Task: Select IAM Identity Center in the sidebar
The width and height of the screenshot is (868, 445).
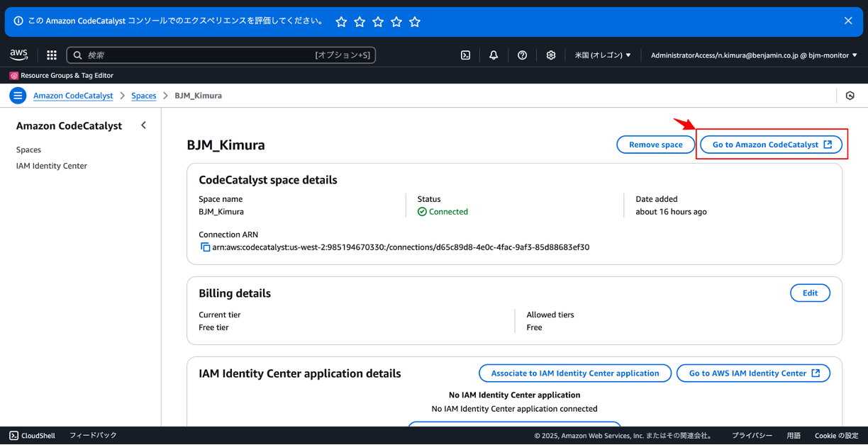Action: tap(51, 165)
